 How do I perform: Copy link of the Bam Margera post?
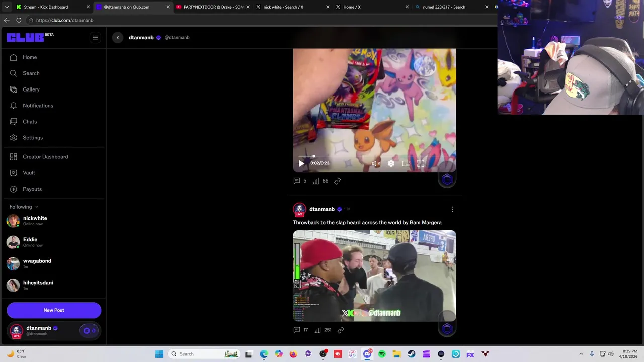point(341,330)
